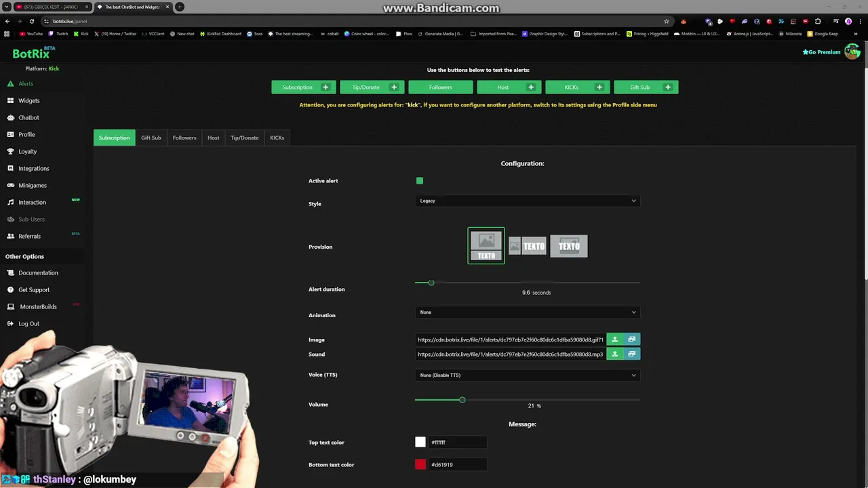
Task: Open the Widgets sidebar icon
Action: click(11, 100)
